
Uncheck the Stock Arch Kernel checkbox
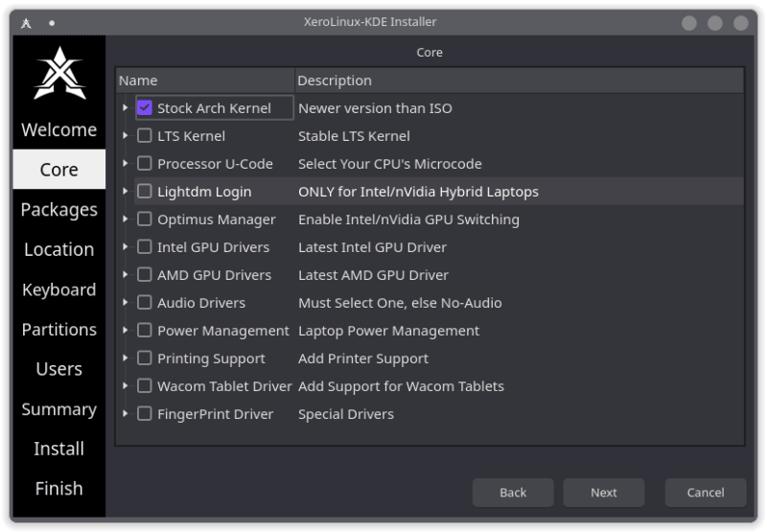pos(145,108)
